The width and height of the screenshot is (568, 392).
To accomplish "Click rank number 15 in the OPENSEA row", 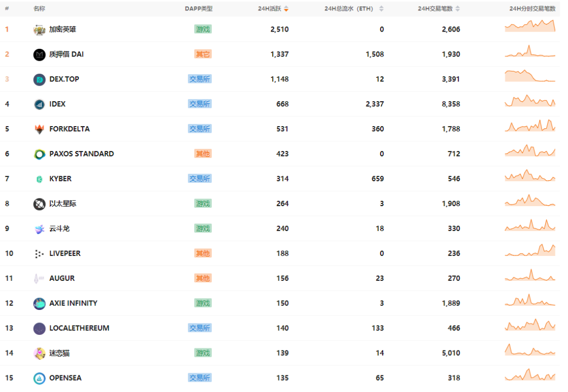I will tap(9, 378).
